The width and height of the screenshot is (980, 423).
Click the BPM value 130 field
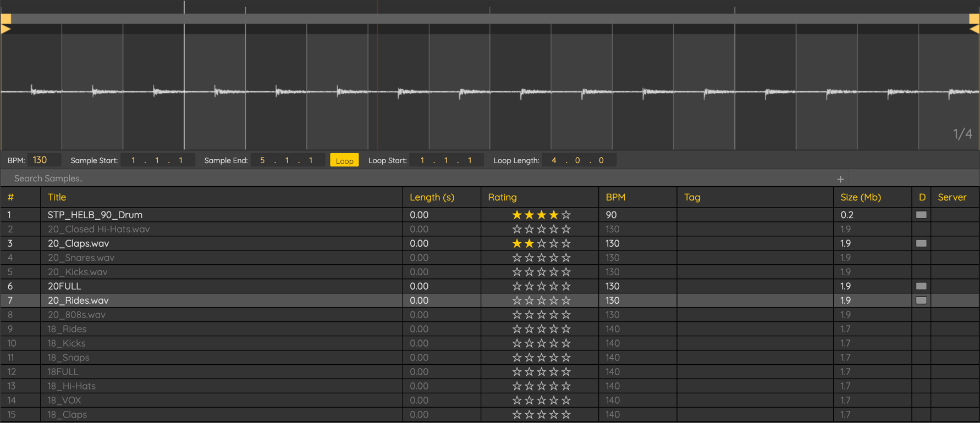(x=44, y=160)
